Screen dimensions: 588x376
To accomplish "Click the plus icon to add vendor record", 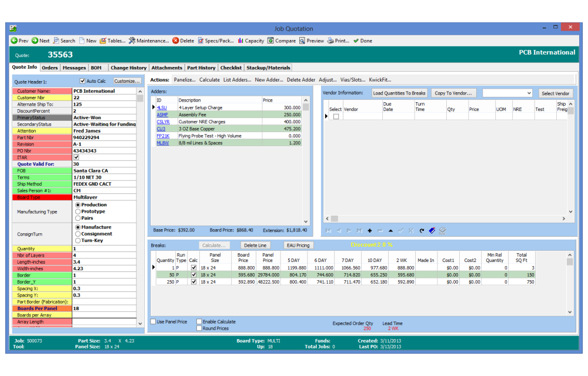I will pyautogui.click(x=370, y=231).
